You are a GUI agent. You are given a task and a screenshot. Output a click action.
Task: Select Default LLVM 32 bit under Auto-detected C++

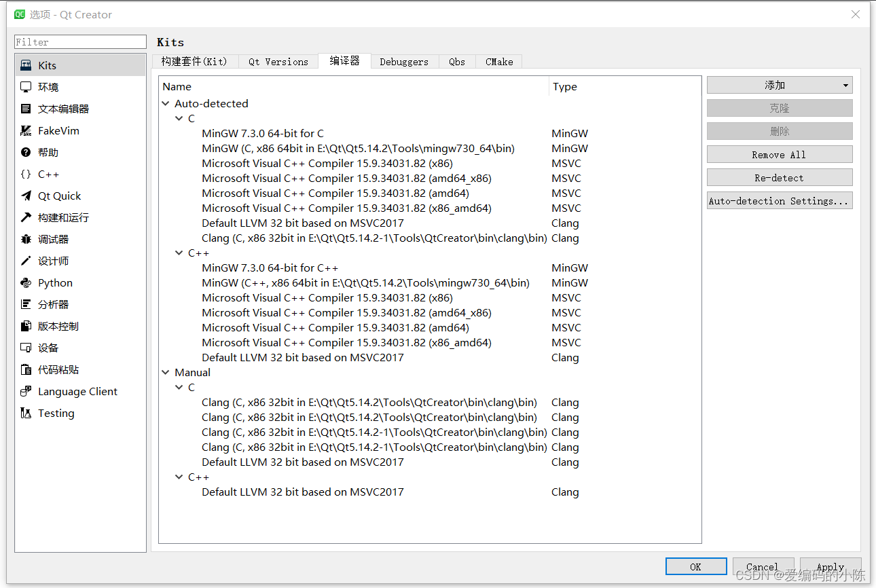coord(430,358)
